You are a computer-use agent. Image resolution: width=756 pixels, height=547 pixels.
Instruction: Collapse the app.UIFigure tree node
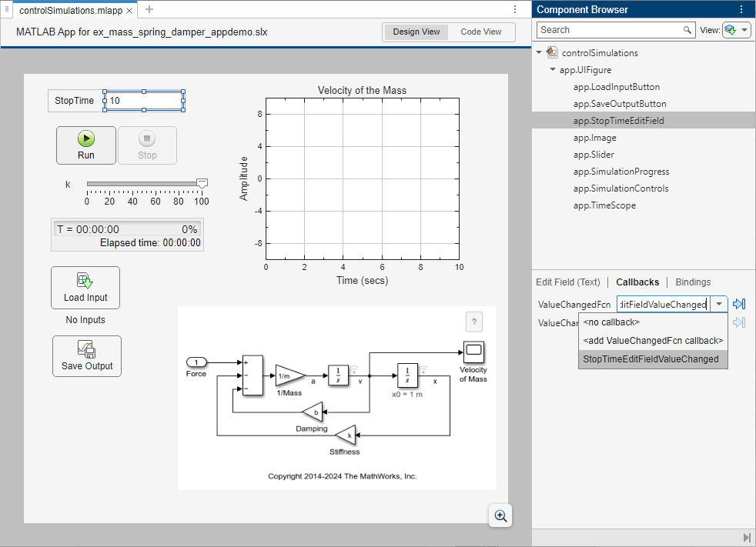553,70
